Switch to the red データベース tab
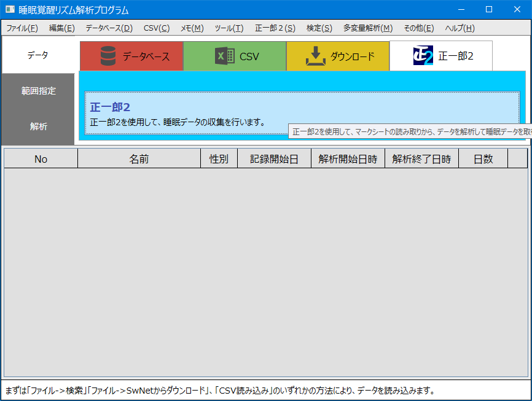Screen dimensions: 532x401 tap(131, 56)
